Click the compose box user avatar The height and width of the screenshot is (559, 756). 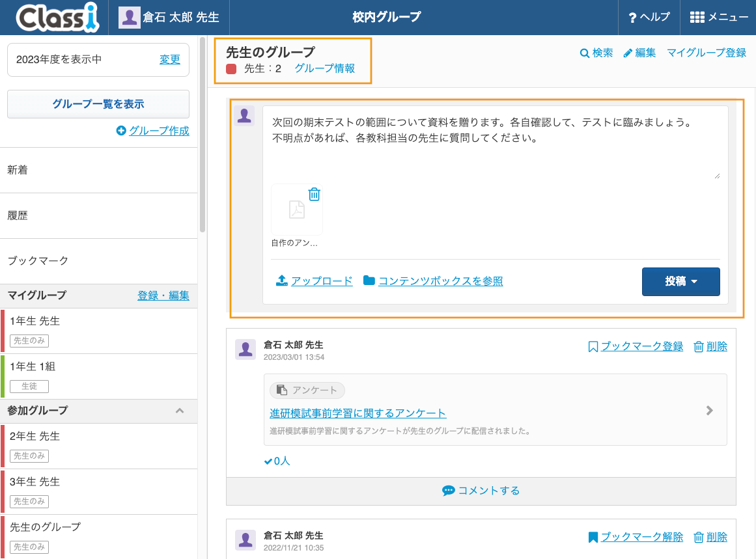(x=244, y=116)
